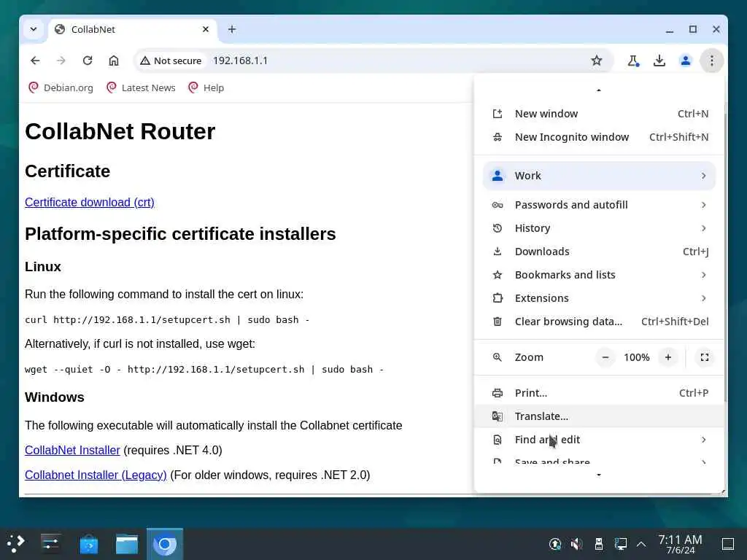Click the curl setupcert.sh command text
The width and height of the screenshot is (747, 560).
coord(167,319)
